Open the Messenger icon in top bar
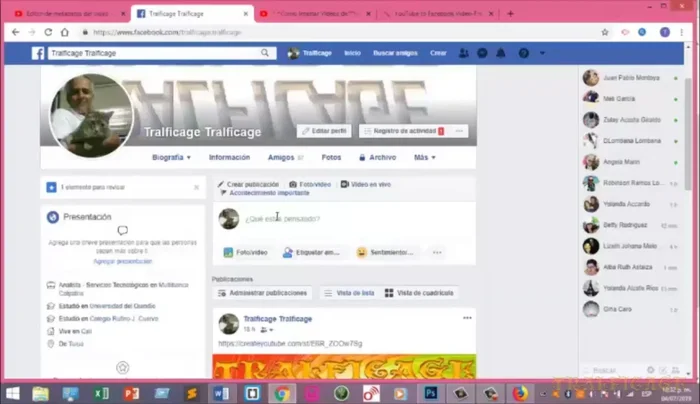Viewport: 700px width, 404px height. tap(483, 52)
